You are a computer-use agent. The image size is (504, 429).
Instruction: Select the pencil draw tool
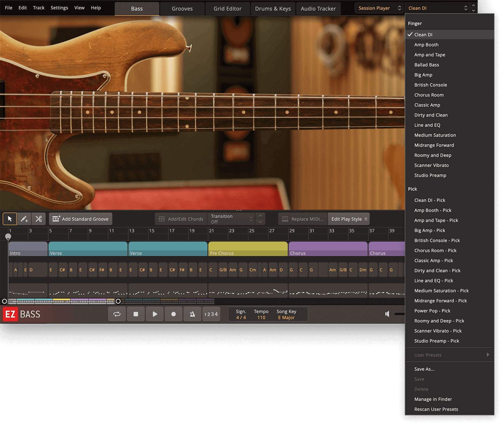[x=24, y=219]
